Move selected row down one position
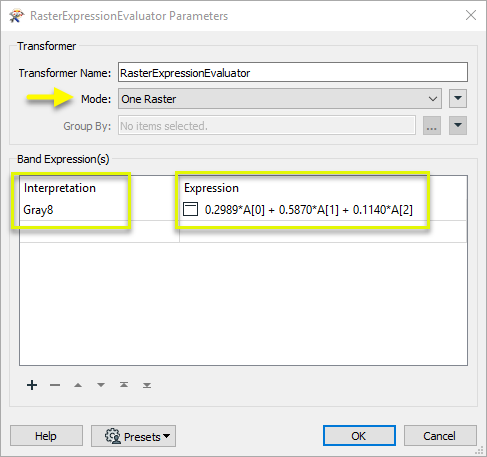The height and width of the screenshot is (457, 487). 101,385
